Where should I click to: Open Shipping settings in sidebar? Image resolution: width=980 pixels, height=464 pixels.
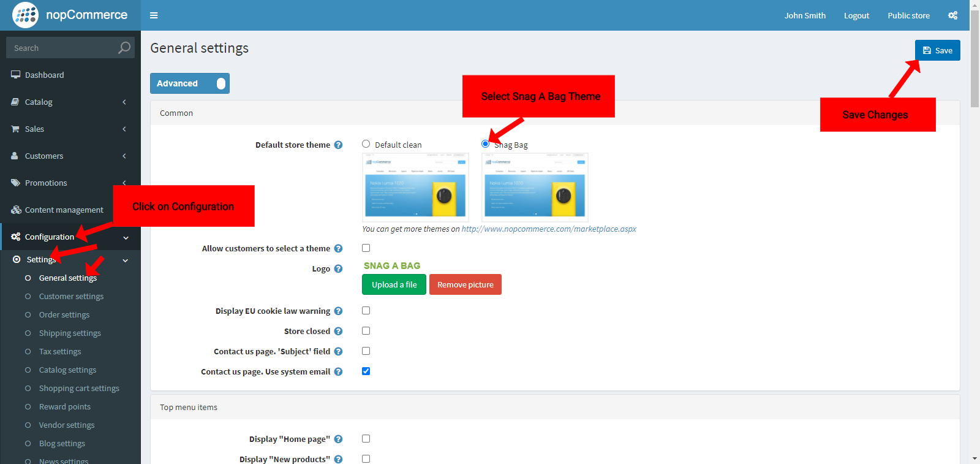click(x=70, y=333)
